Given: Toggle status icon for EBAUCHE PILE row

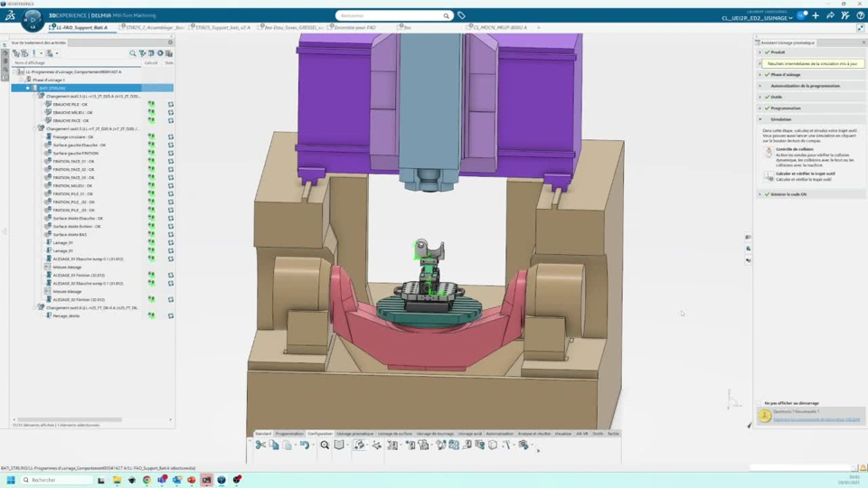Looking at the screenshot, I should 170,105.
